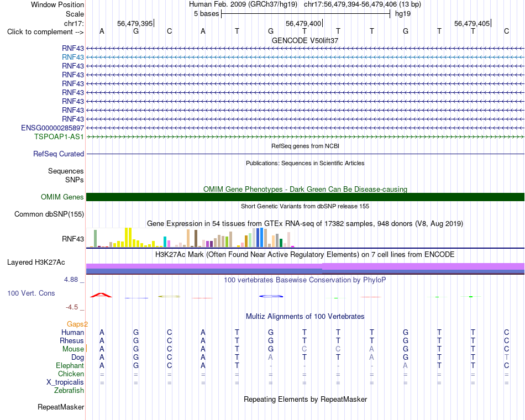Click the 'chr17:' ruler label
Image resolution: width=525 pixels, height=420 pixels.
(73, 23)
